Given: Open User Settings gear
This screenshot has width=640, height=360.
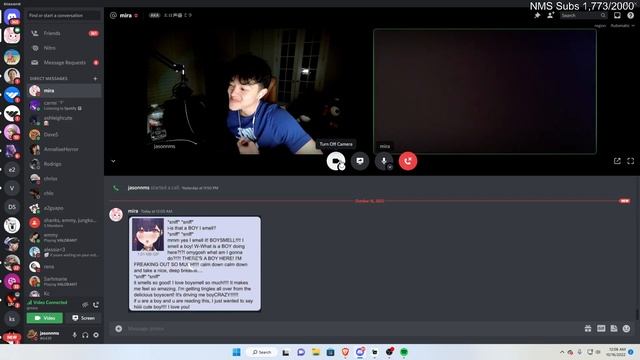Looking at the screenshot, I should (x=96, y=335).
